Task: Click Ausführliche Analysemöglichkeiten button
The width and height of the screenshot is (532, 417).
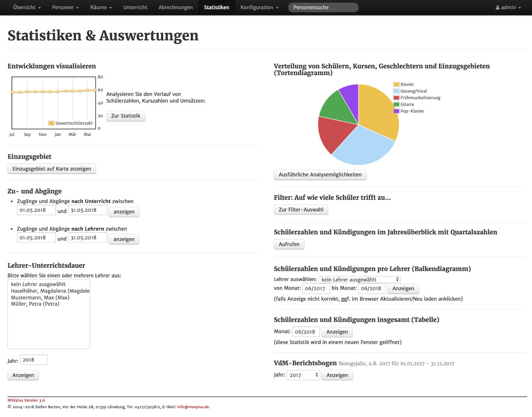Action: [320, 175]
